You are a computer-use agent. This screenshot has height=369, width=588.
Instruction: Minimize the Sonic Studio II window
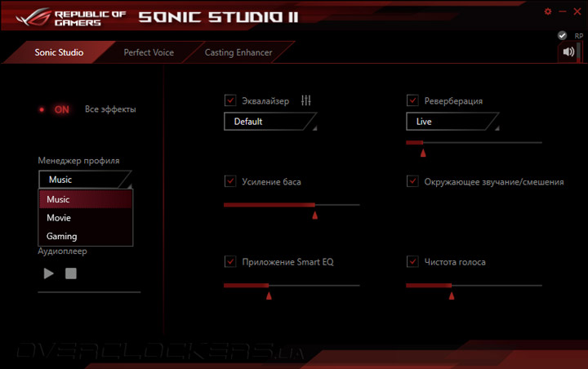[562, 11]
